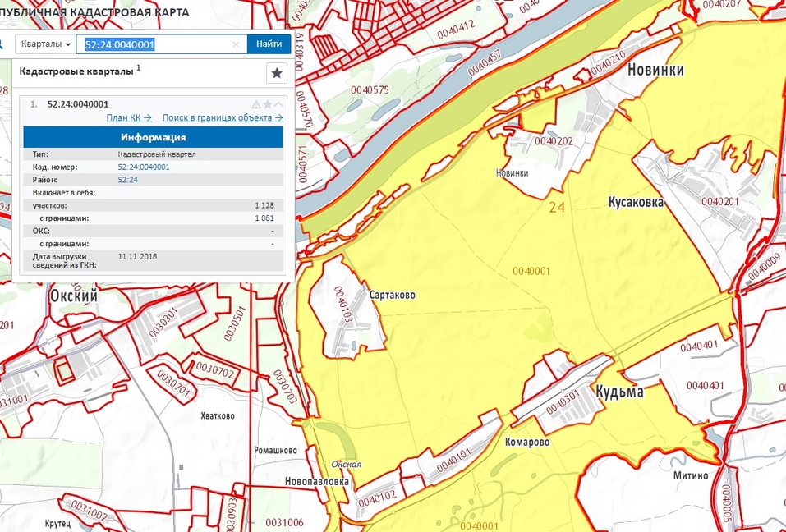Click quarter label 0040001 on map
The image size is (786, 532).
(530, 272)
